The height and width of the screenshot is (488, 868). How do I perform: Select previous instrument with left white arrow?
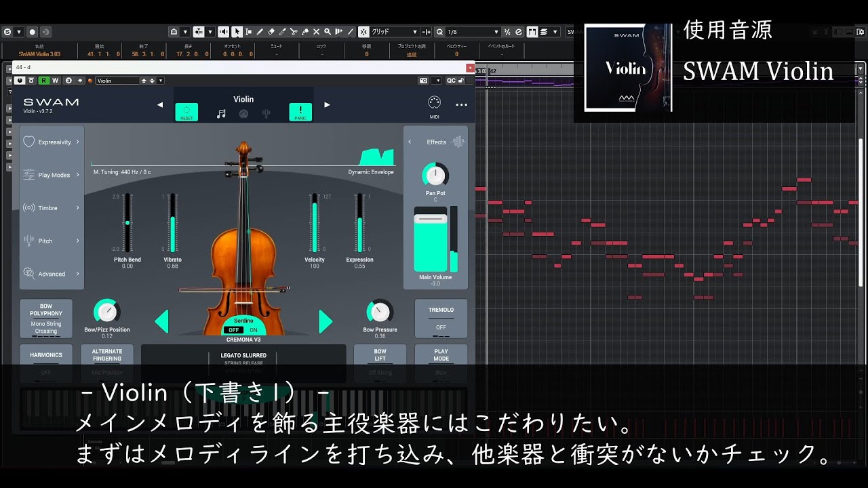coord(160,104)
